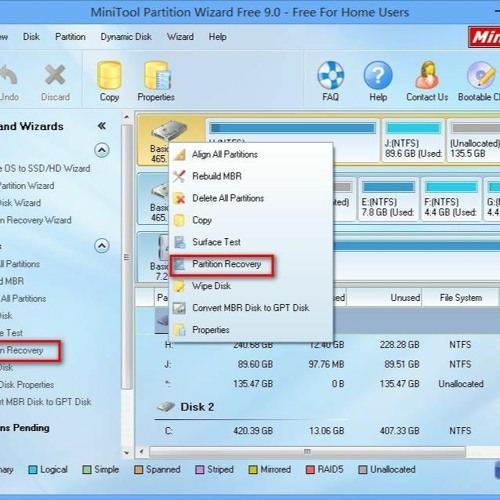This screenshot has height=500, width=500.
Task: Click the 228.28 GB unused value in H: row
Action: coord(399,345)
